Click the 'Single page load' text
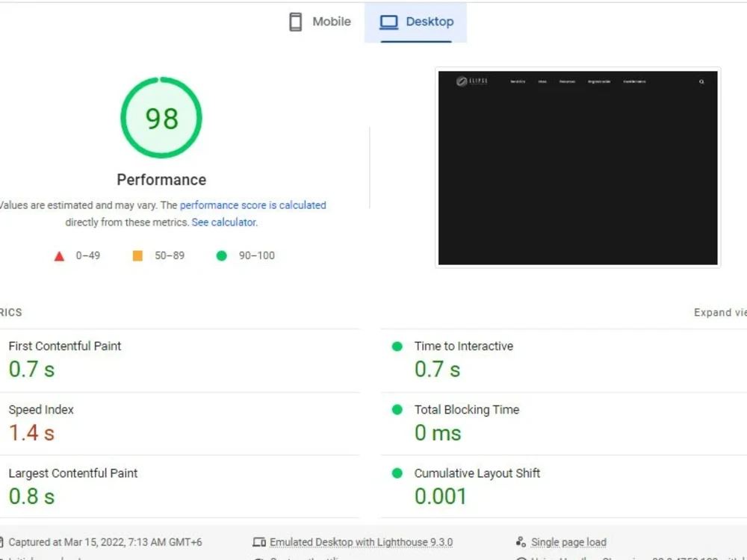This screenshot has height=560, width=747. pos(568,542)
